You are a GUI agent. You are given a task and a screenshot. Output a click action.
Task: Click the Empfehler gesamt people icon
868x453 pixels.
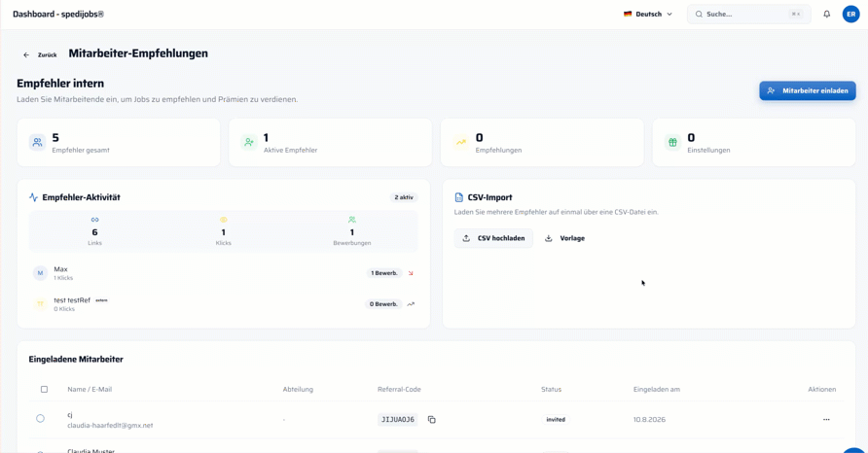(x=37, y=142)
